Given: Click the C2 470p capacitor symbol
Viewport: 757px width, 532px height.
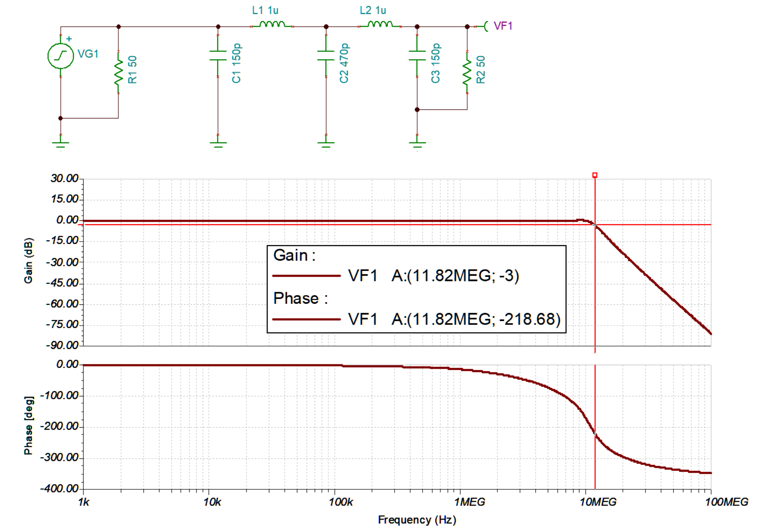Looking at the screenshot, I should click(326, 56).
